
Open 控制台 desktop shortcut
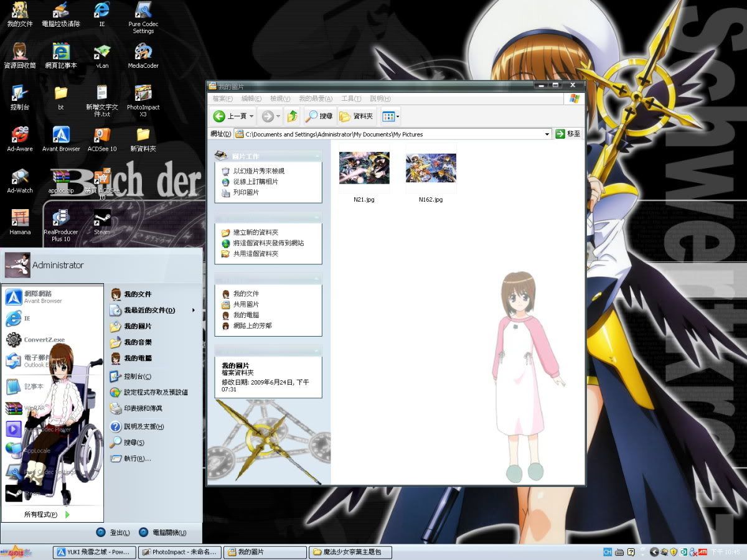pos(20,97)
